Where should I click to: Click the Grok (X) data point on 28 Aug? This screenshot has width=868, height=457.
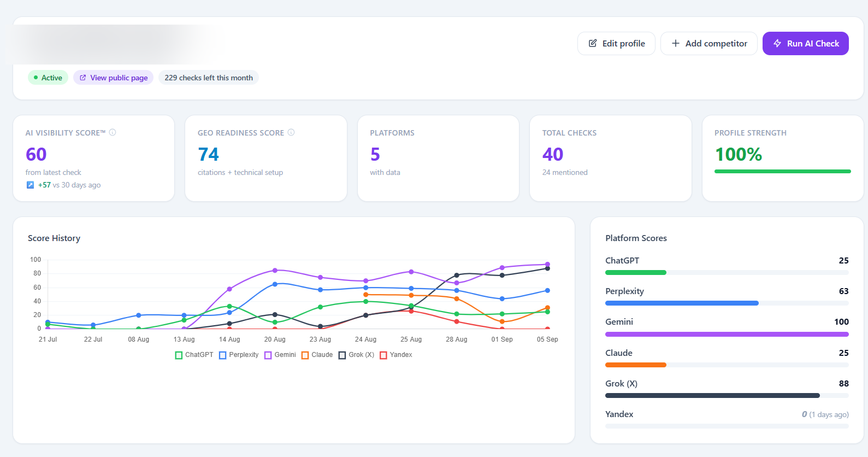[x=457, y=275]
